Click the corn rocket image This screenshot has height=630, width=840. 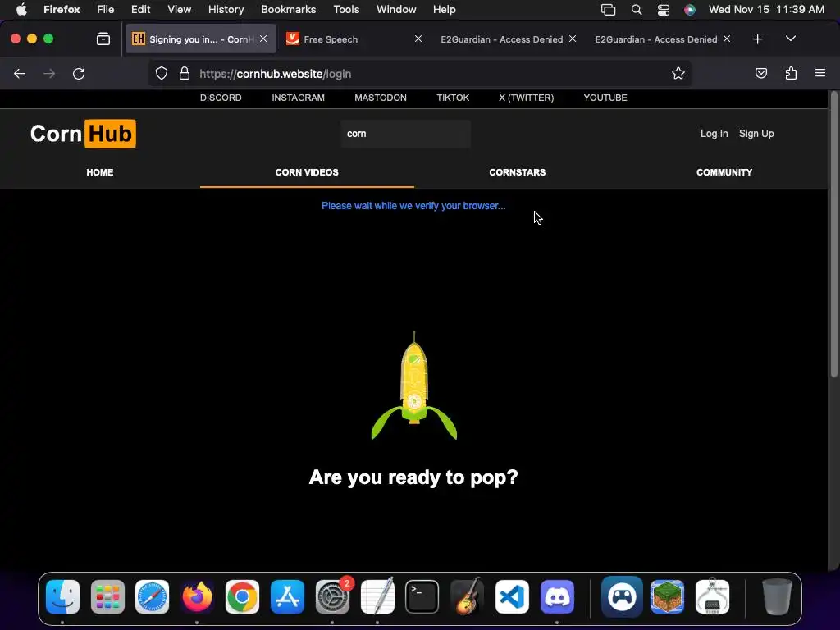[414, 386]
